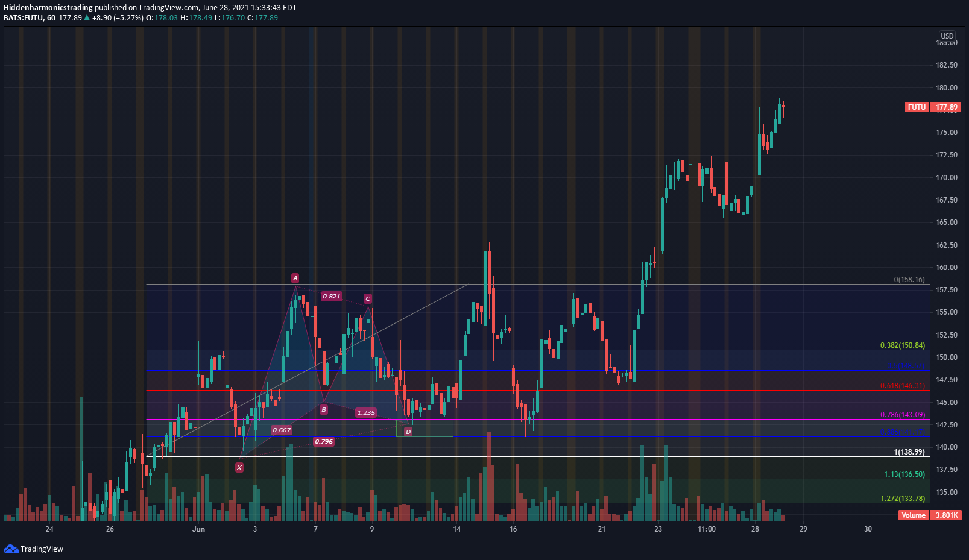Click Fibonacci level 0(158.16) label
Screen dimensions: 969x560
(909, 280)
